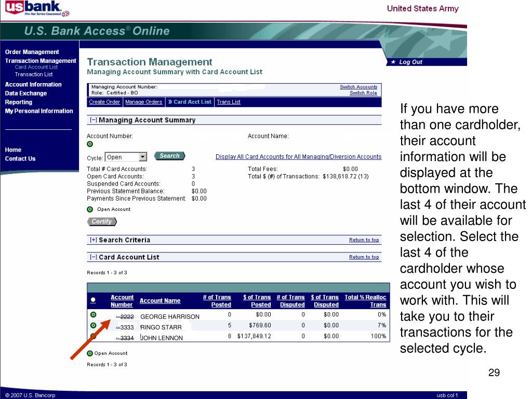Viewport: 532px width, 399px height.
Task: Click the Search button
Action: coord(170,156)
